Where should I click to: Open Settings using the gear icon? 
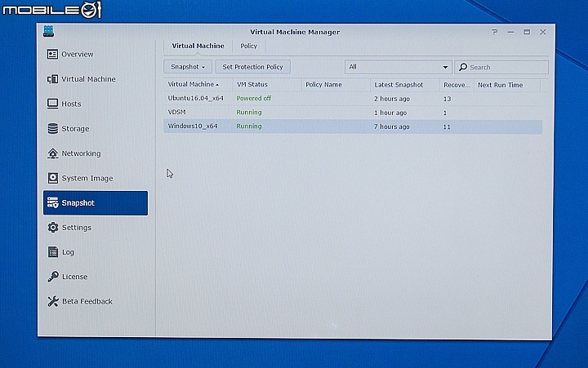click(x=53, y=227)
